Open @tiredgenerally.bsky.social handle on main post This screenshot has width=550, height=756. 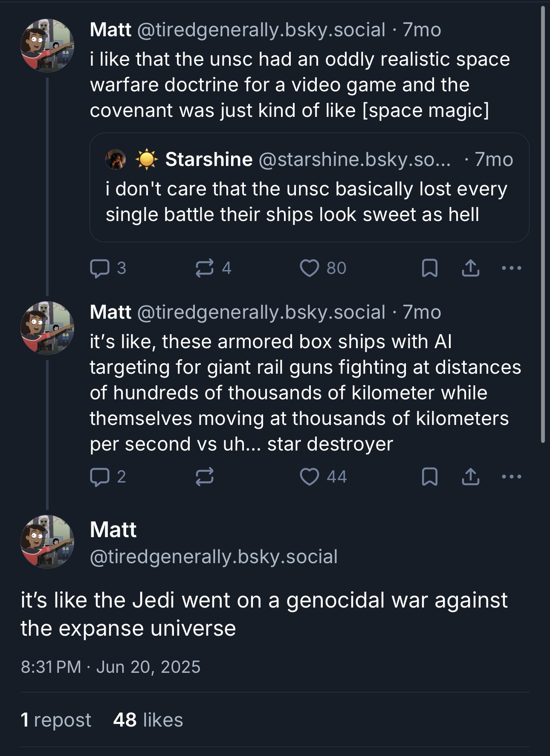tap(214, 556)
